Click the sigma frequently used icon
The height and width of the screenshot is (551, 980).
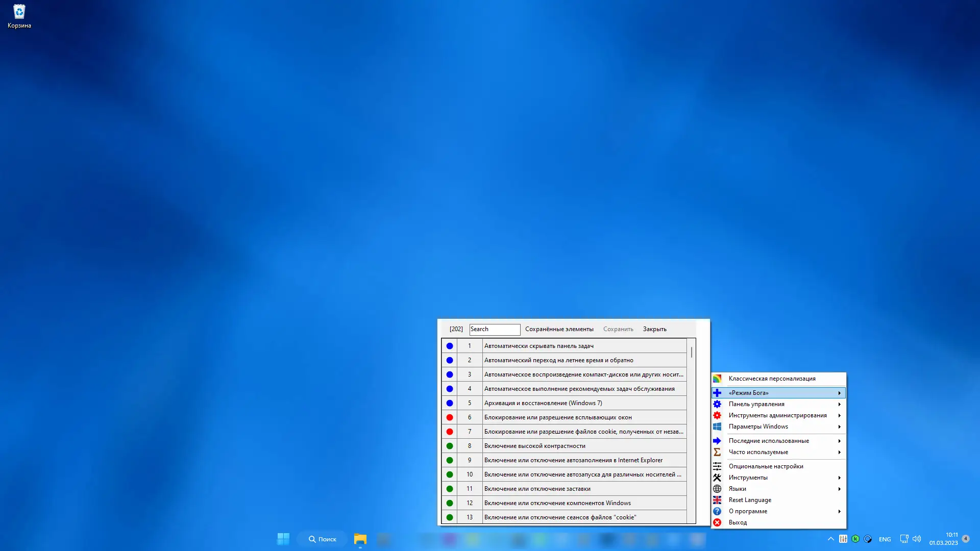(717, 452)
